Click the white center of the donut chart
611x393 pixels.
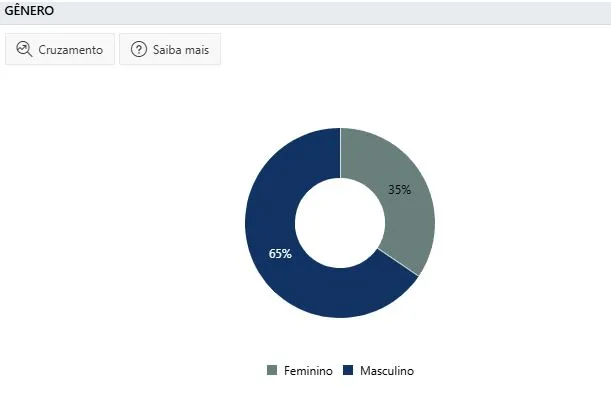[x=340, y=223]
